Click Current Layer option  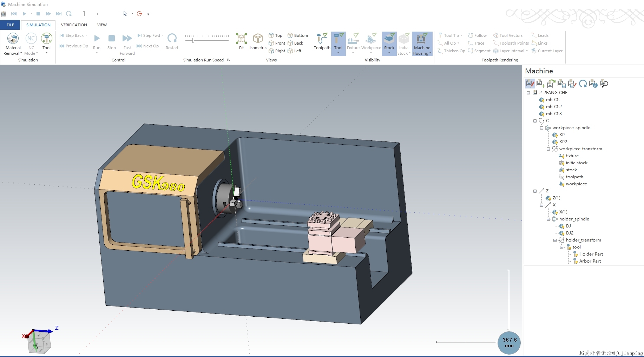pos(547,51)
